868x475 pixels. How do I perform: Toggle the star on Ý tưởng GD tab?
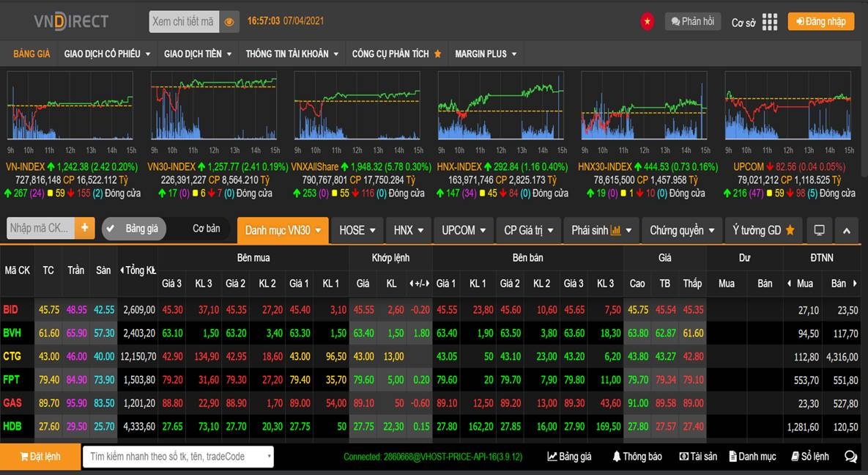[790, 229]
